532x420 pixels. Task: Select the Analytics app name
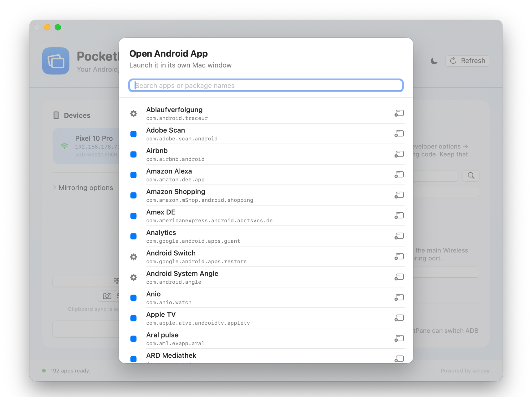click(x=161, y=233)
